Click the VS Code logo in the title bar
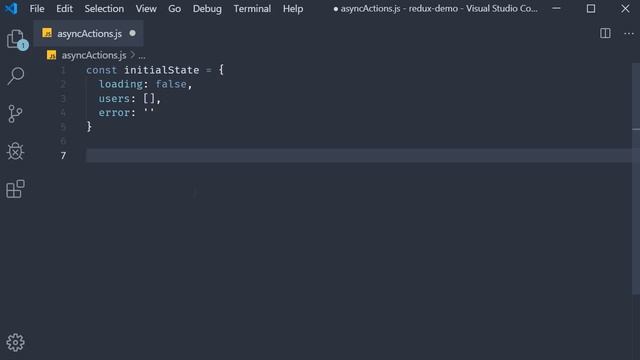 coord(11,8)
